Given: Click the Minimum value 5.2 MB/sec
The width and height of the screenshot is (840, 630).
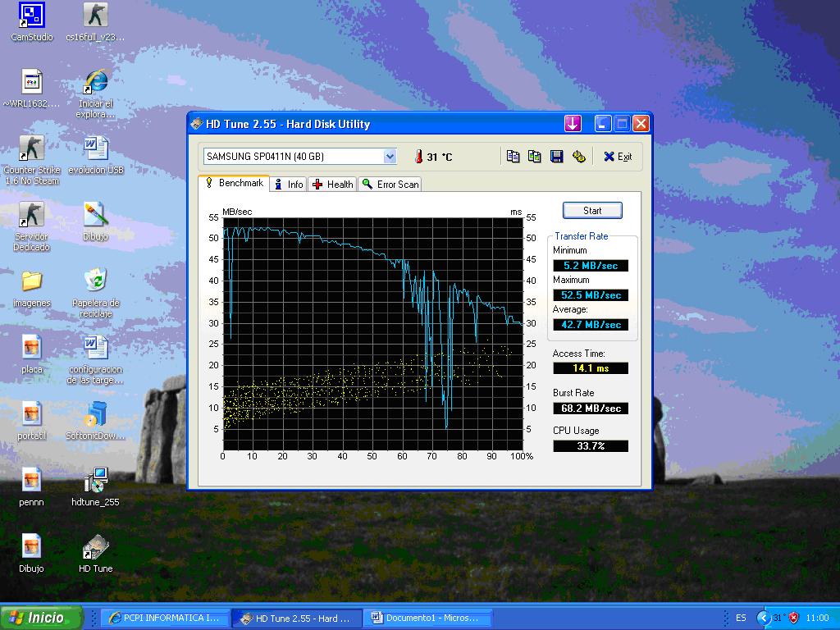Looking at the screenshot, I should tap(591, 265).
